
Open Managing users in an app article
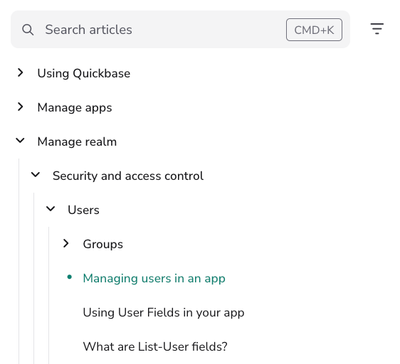(x=154, y=278)
